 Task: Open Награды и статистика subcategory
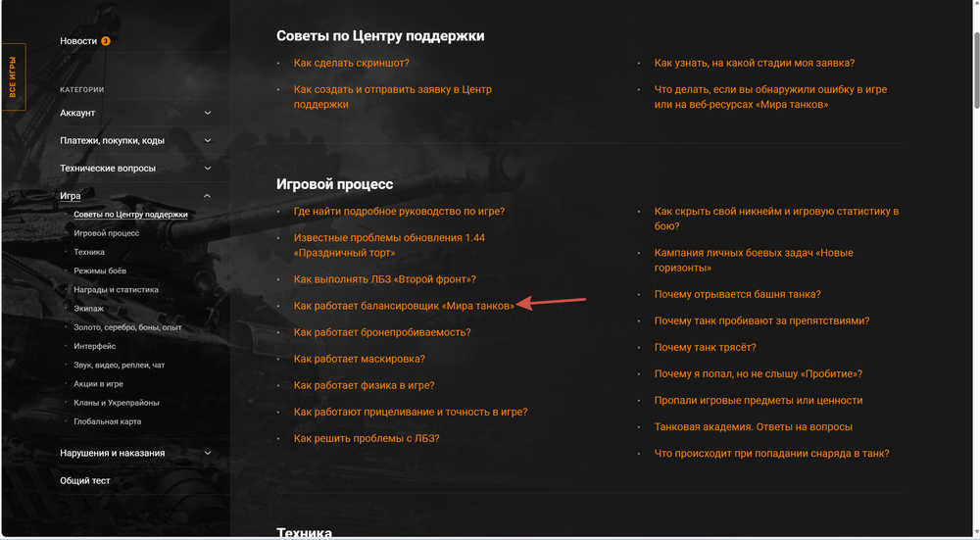tap(117, 289)
